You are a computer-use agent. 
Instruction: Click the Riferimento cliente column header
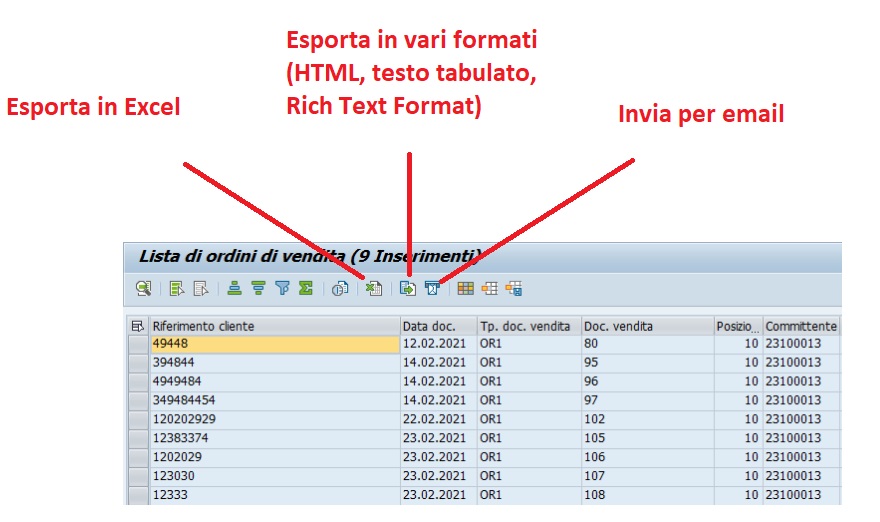click(x=274, y=326)
